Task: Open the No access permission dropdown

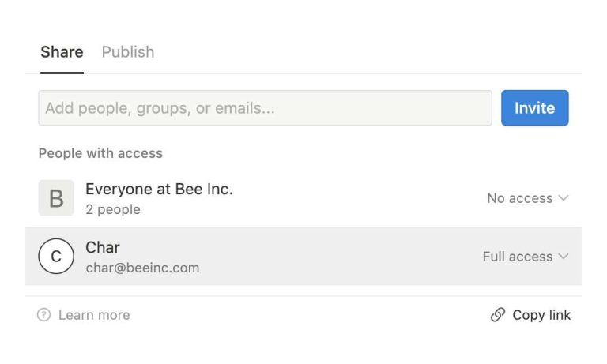Action: [527, 198]
